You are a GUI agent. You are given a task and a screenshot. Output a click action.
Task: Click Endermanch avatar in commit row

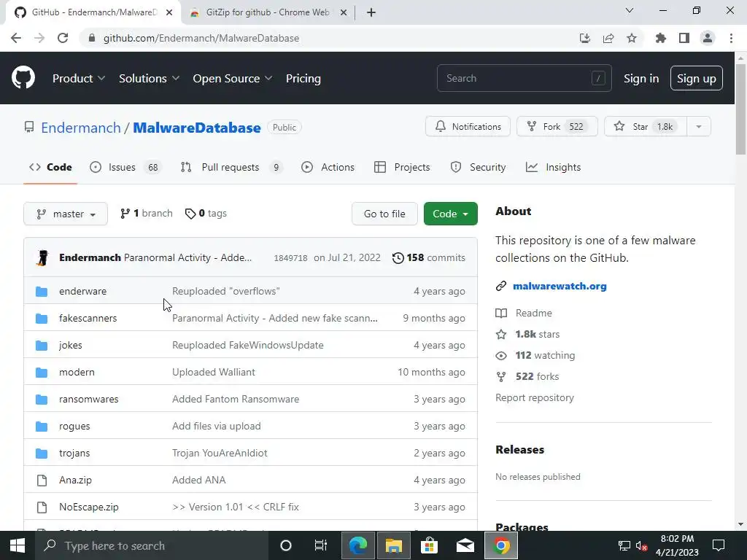pyautogui.click(x=43, y=257)
